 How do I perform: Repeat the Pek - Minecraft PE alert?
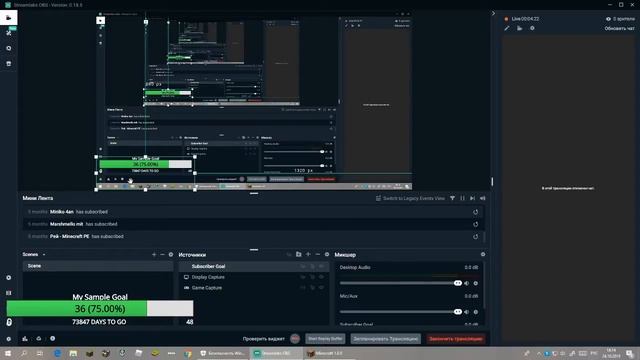tap(476, 236)
